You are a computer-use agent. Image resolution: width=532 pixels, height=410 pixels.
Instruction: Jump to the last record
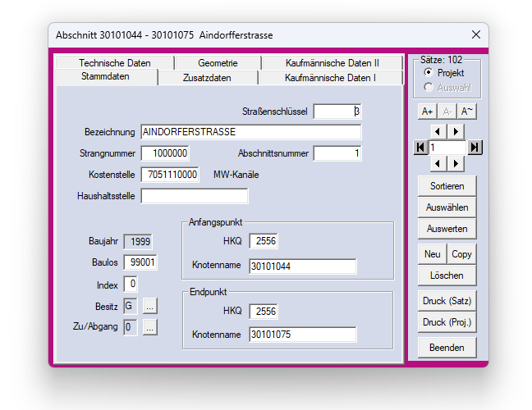[x=475, y=147]
